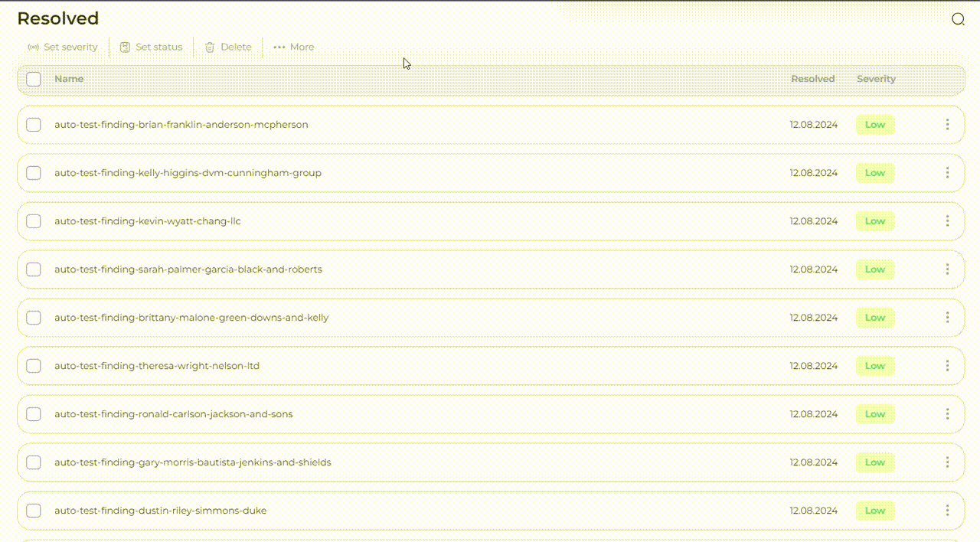Screen dimensions: 980x542
Task: Open the search magnifier icon
Action: [x=958, y=19]
